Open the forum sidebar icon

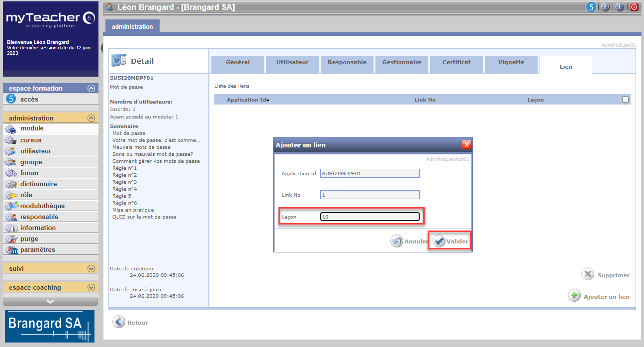click(x=11, y=173)
